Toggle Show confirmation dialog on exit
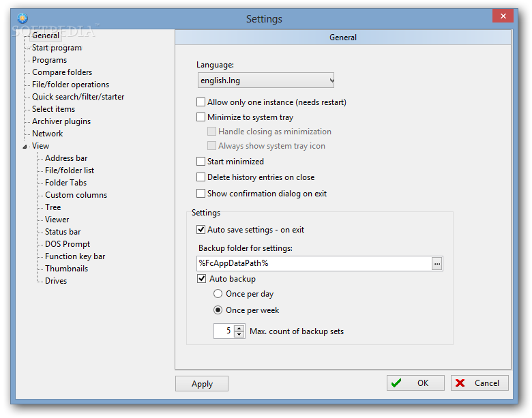This screenshot has height=418, width=532. coord(201,194)
